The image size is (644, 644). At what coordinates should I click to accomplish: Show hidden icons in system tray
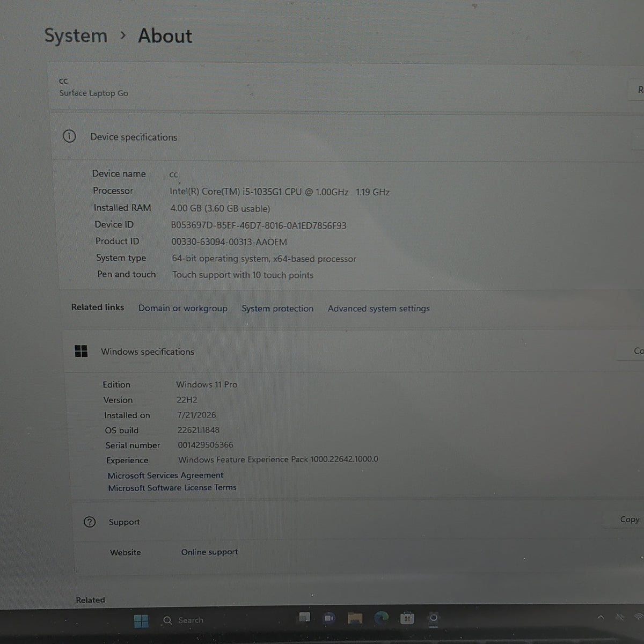point(601,618)
